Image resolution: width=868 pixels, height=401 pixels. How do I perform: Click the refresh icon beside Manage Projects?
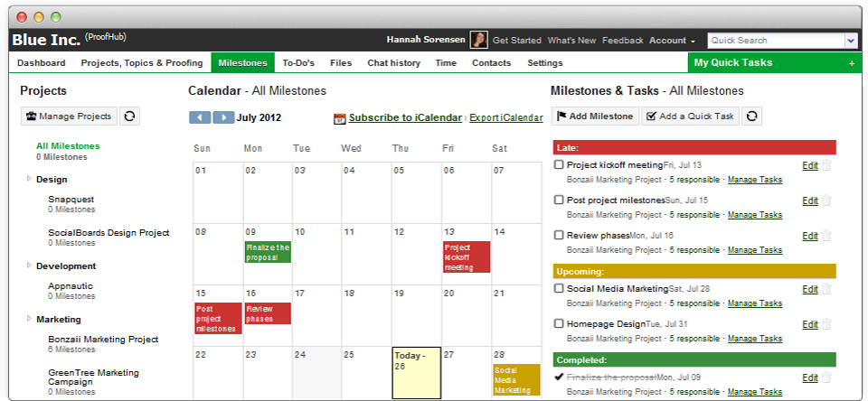click(x=129, y=116)
